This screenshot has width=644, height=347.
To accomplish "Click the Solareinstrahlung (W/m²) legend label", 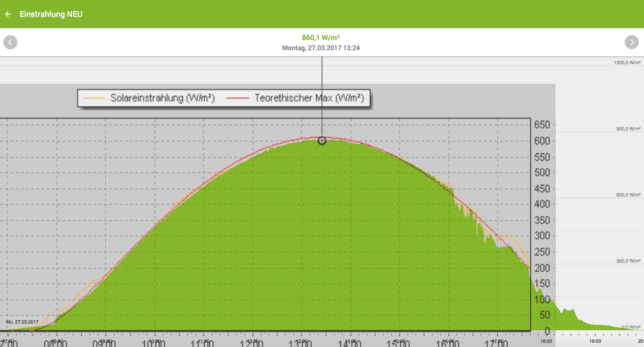I will point(163,98).
